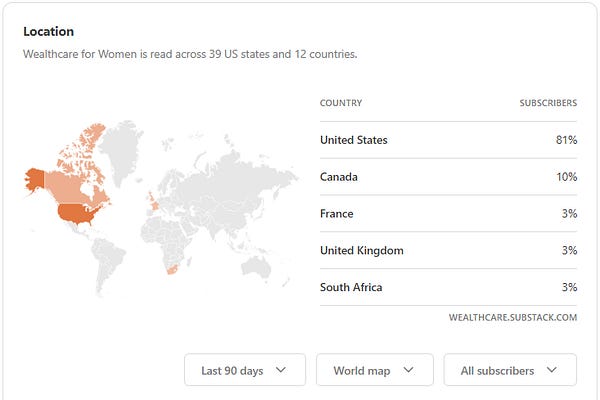Click the United States country row

(x=448, y=140)
